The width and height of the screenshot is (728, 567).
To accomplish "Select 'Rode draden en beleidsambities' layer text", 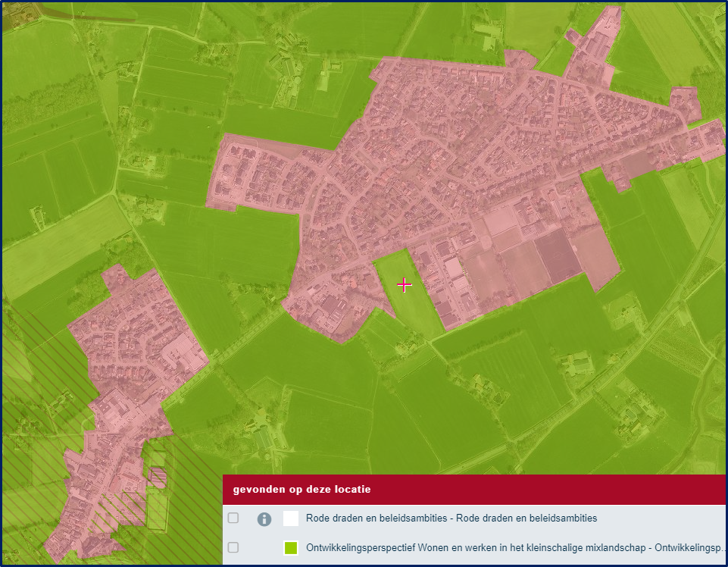I will 451,518.
